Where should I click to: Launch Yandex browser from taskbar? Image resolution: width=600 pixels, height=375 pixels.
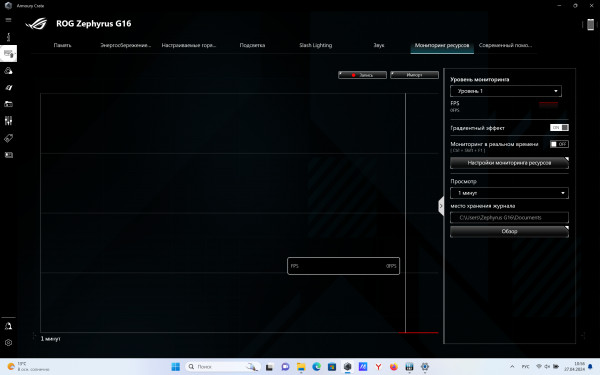click(378, 367)
